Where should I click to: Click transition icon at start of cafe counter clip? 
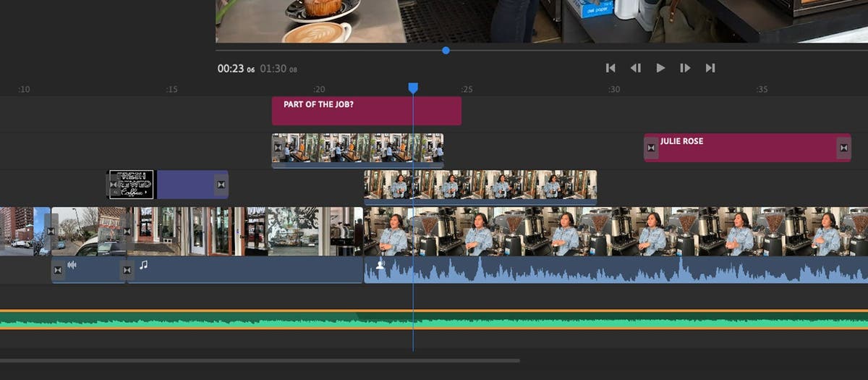tap(278, 148)
